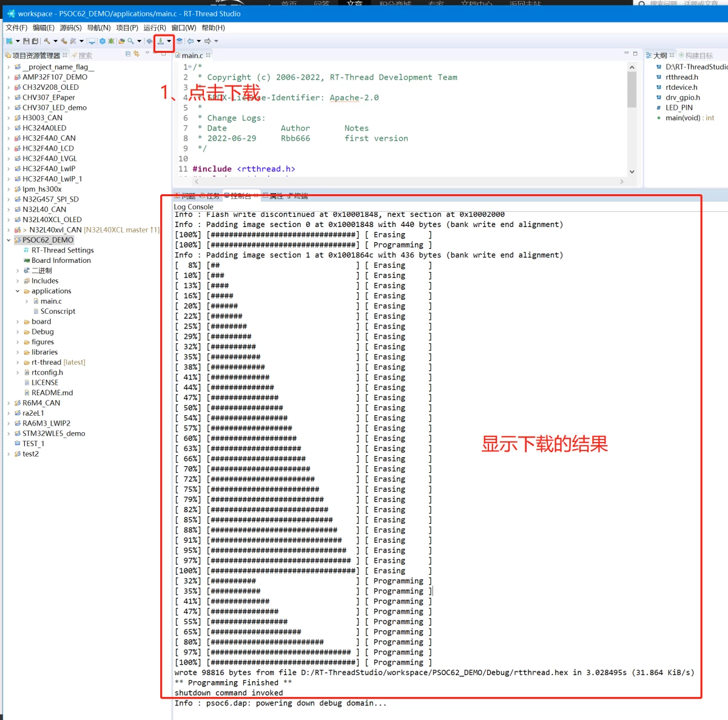728x720 pixels.
Task: Collapse the applications folder
Action: [18, 291]
